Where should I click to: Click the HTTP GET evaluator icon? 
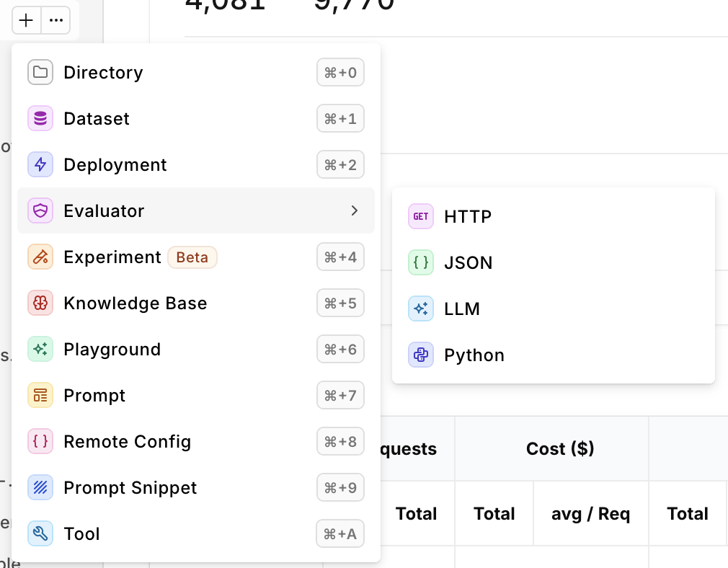[x=421, y=216]
